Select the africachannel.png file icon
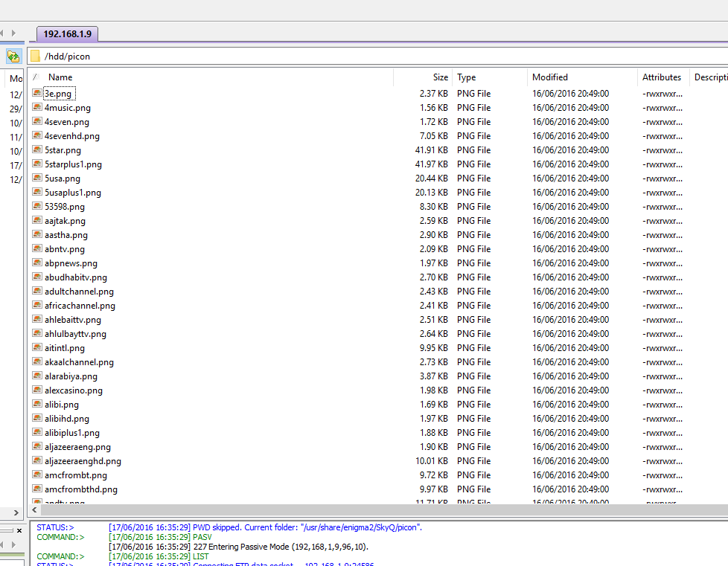The height and width of the screenshot is (566, 728). pos(37,305)
